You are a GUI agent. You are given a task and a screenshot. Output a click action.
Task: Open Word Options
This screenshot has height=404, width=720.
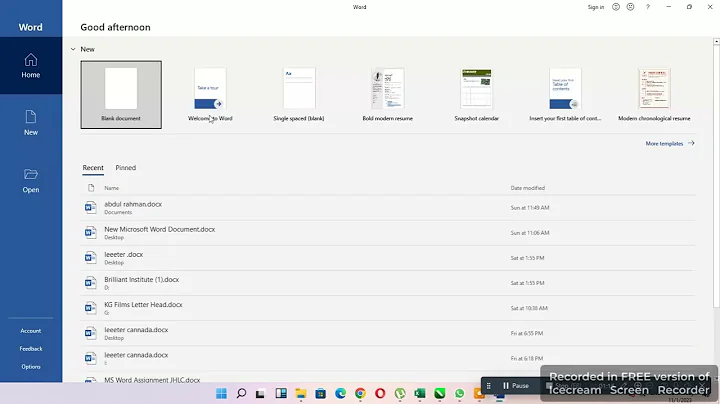tap(31, 366)
